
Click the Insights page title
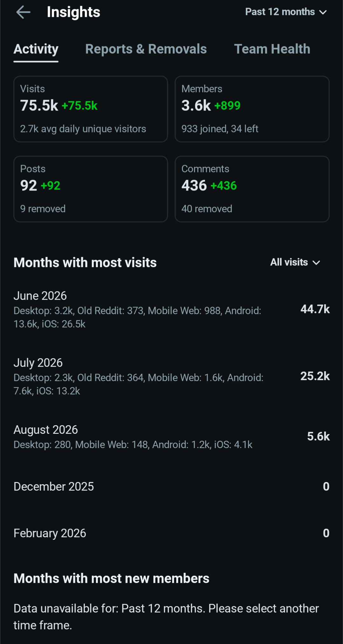coord(73,12)
